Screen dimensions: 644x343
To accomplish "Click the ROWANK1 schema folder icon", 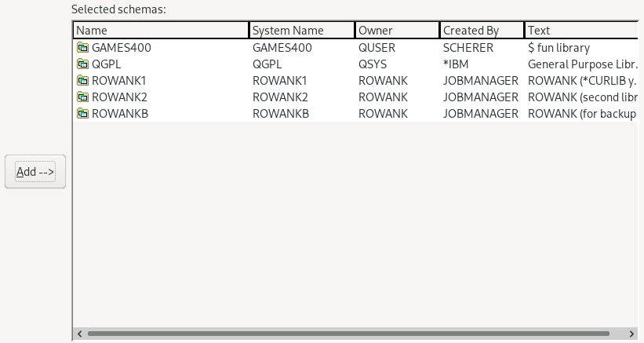I will coord(82,81).
